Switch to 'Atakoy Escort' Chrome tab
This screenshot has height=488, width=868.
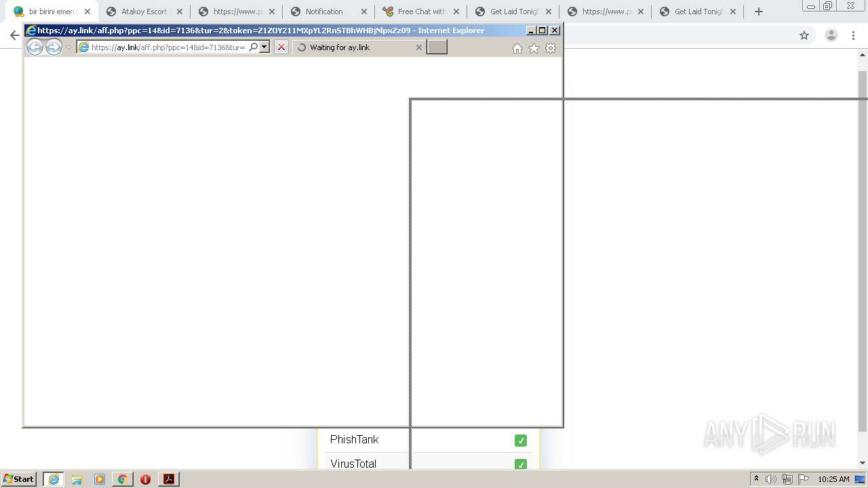pyautogui.click(x=144, y=12)
